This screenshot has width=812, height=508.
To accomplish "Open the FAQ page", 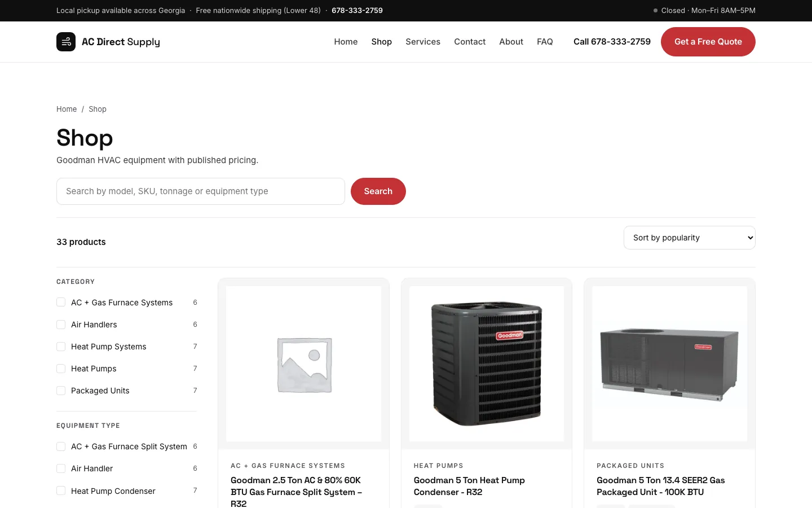I will click(x=545, y=42).
